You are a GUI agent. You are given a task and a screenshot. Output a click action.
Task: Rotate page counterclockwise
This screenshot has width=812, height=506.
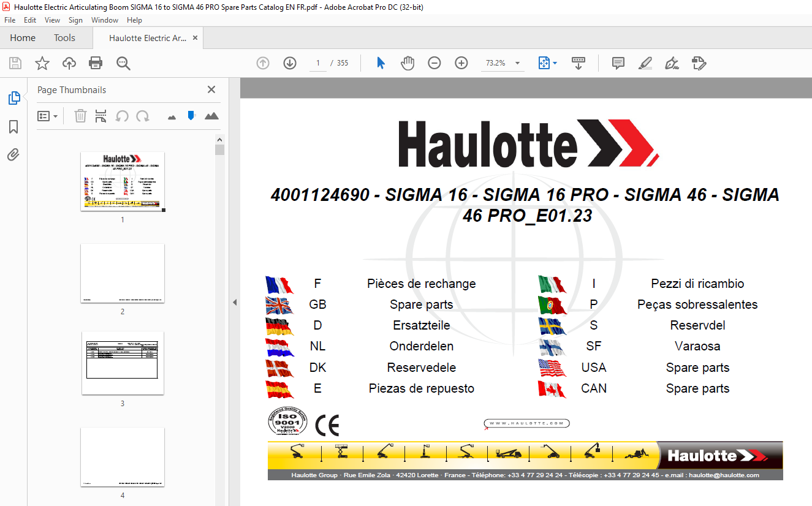point(122,116)
